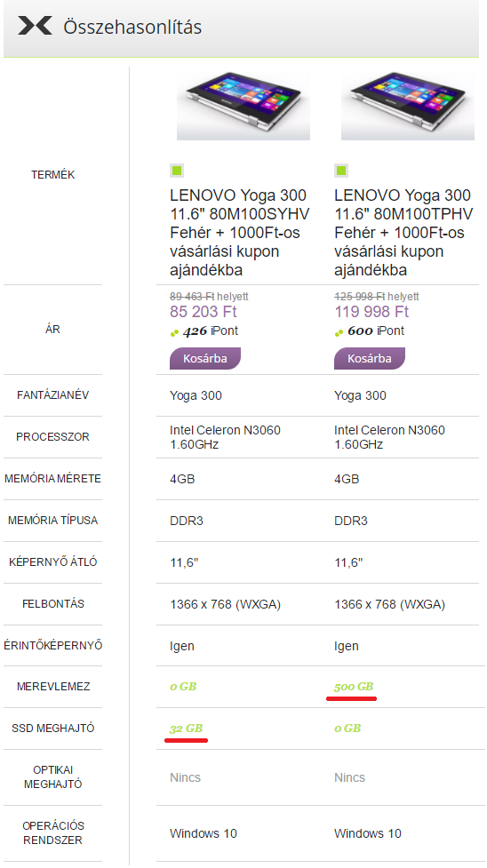
Task: Toggle green checkbox above 80M100TPHV product
Action: [x=341, y=171]
